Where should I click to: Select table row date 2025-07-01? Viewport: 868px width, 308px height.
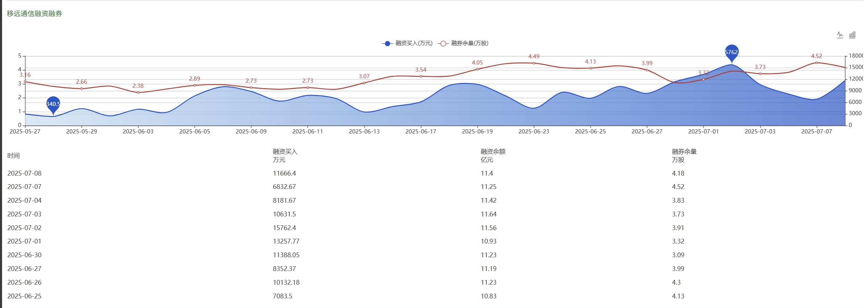tap(24, 241)
